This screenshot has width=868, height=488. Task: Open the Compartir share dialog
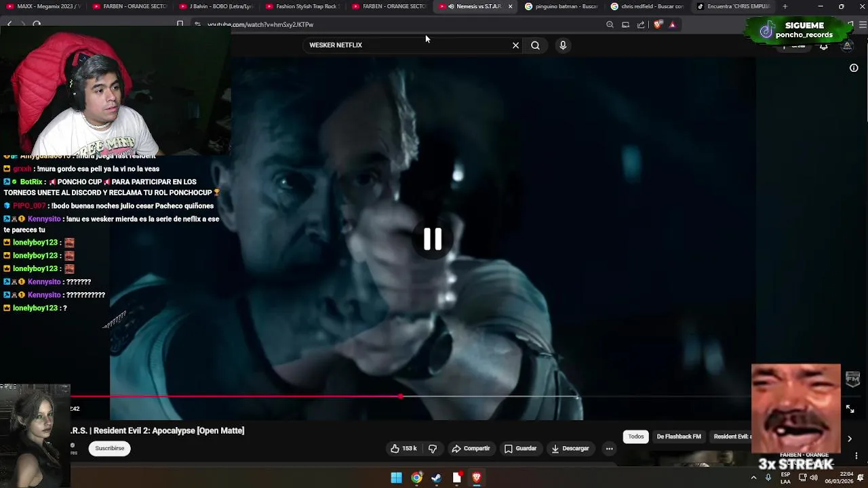[x=471, y=449]
